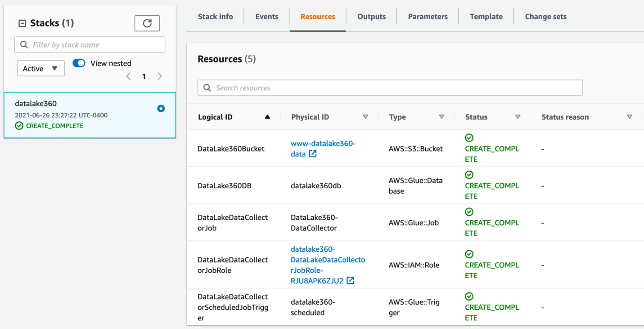
Task: Click status check icon in AWS::Glue::Trigger row
Action: (469, 296)
